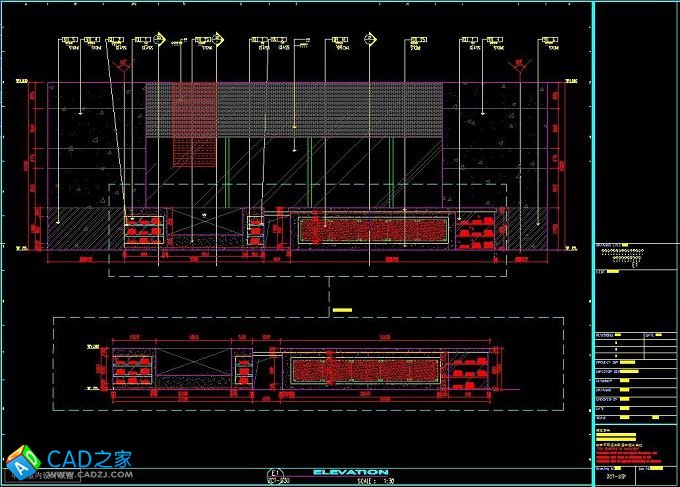680x487 pixels.
Task: Select left red shelving unit in upper elevation
Action: tap(145, 228)
